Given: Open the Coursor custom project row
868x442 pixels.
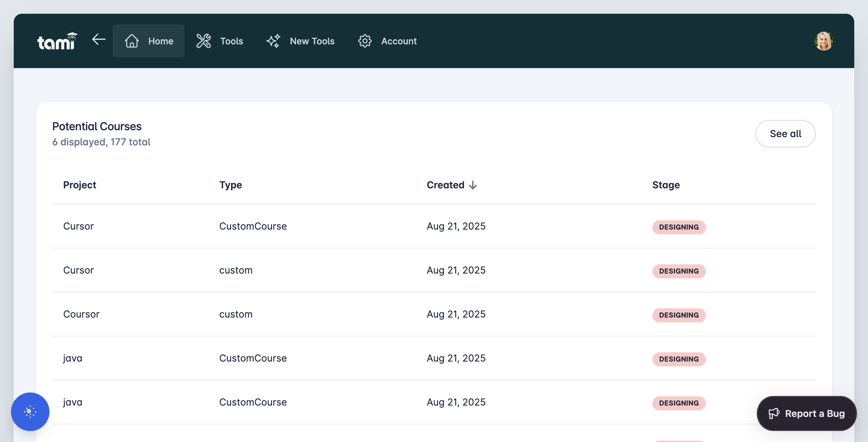Looking at the screenshot, I should [81, 314].
